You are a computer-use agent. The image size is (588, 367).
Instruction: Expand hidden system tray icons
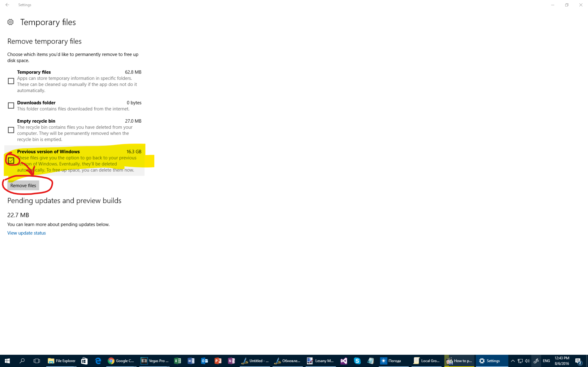pyautogui.click(x=513, y=361)
